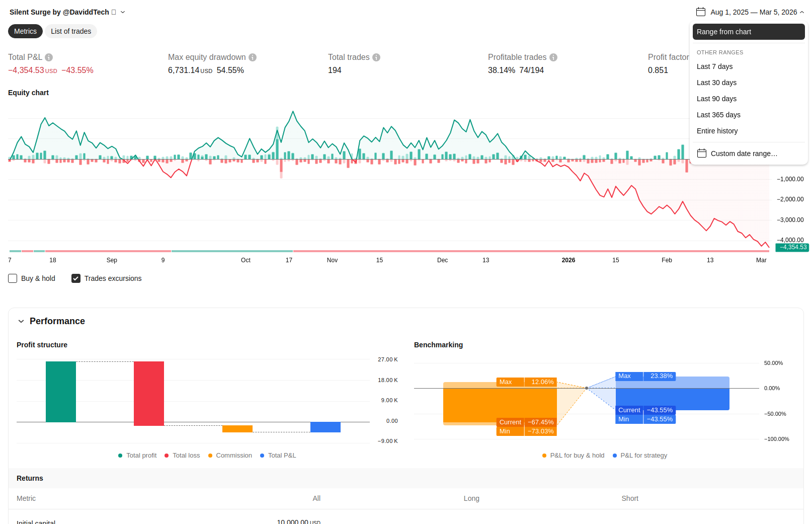
Task: Click the small icon after @DaviddTech name
Action: coord(114,12)
